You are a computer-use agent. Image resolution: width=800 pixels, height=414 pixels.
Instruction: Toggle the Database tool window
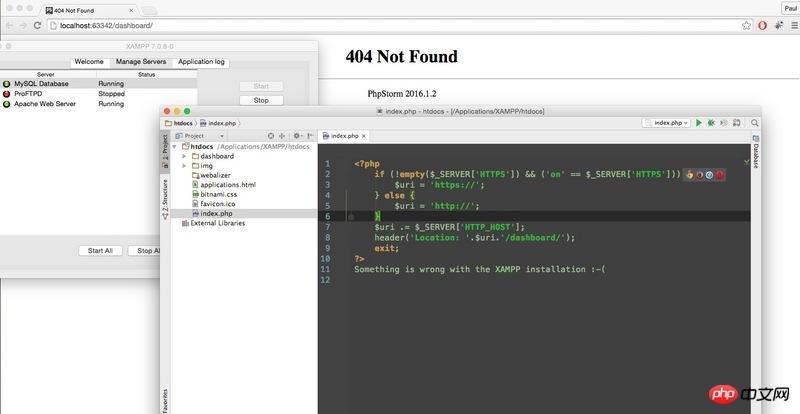pos(756,152)
